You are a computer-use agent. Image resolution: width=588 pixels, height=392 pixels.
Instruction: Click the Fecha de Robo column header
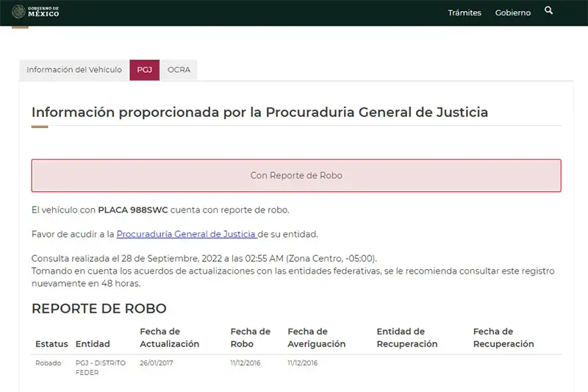click(250, 338)
